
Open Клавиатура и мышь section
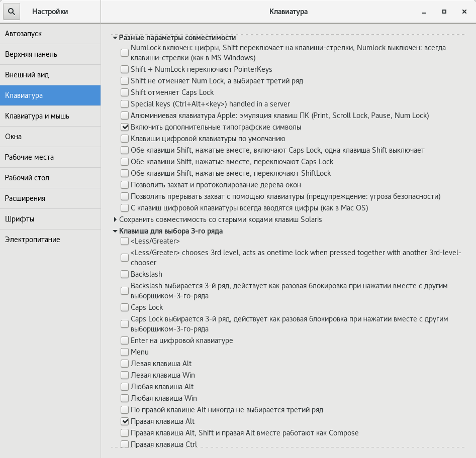(50, 116)
